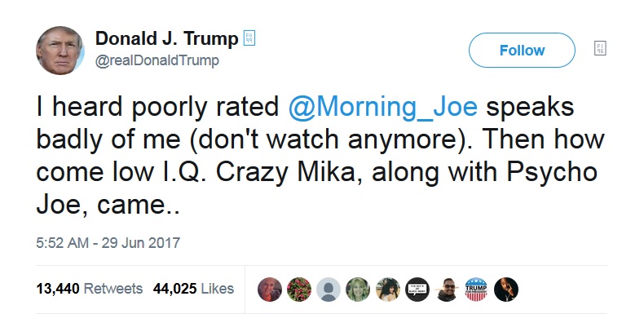The image size is (644, 314).
Task: Open the tweet options dropdown beside Follow
Action: click(600, 49)
